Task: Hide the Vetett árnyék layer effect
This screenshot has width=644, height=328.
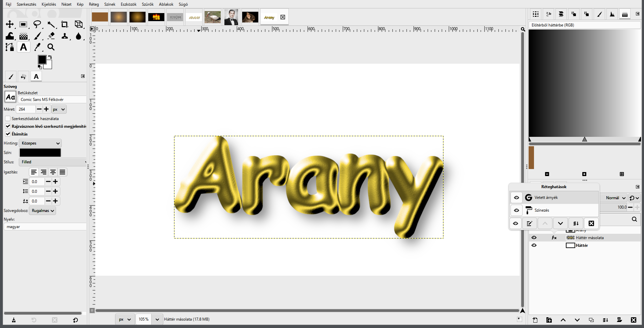Action: [x=517, y=198]
